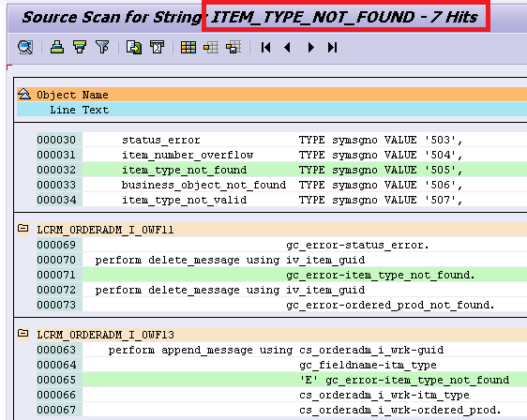This screenshot has height=420, width=527.
Task: Jump to last page arrow
Action: (x=332, y=48)
